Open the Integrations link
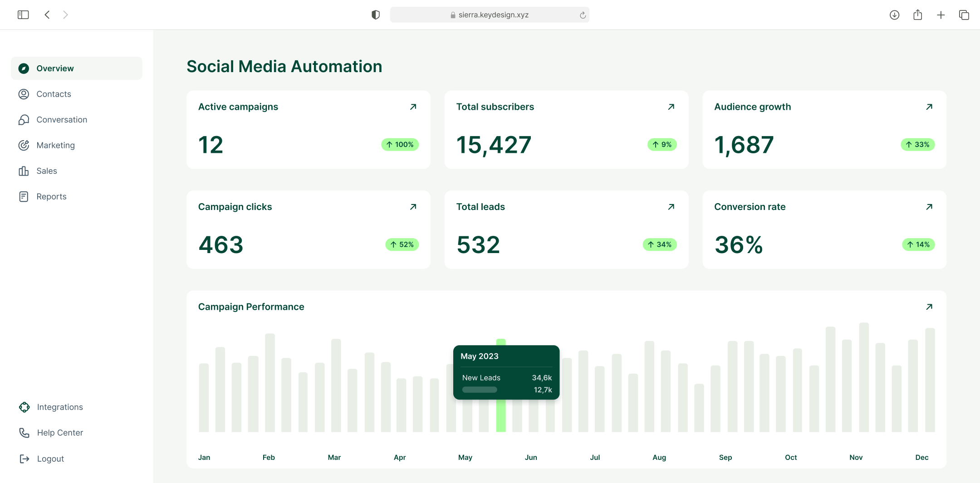980x483 pixels. (59, 407)
